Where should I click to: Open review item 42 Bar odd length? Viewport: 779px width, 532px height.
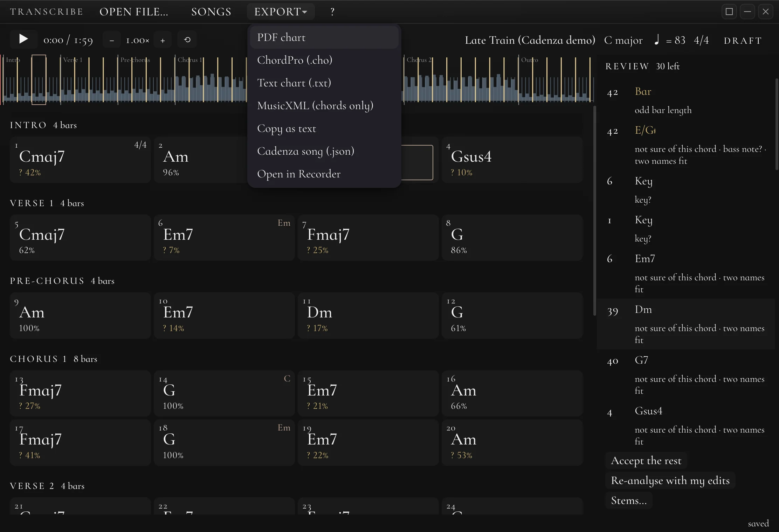686,100
